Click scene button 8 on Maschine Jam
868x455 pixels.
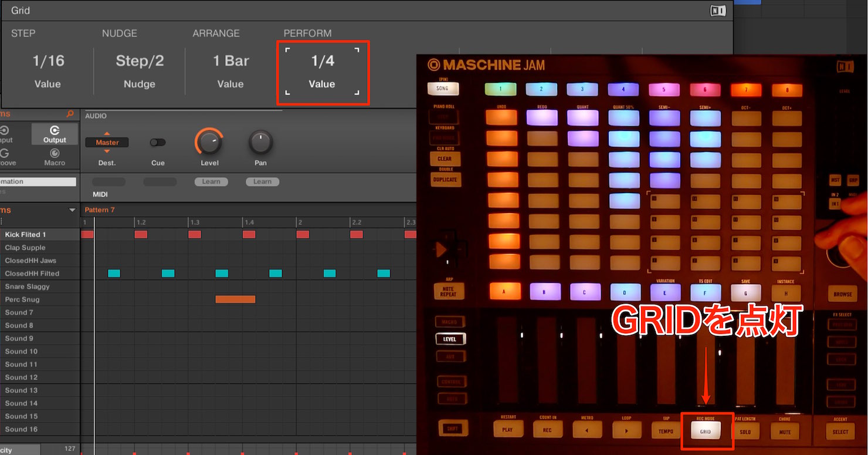(x=786, y=91)
